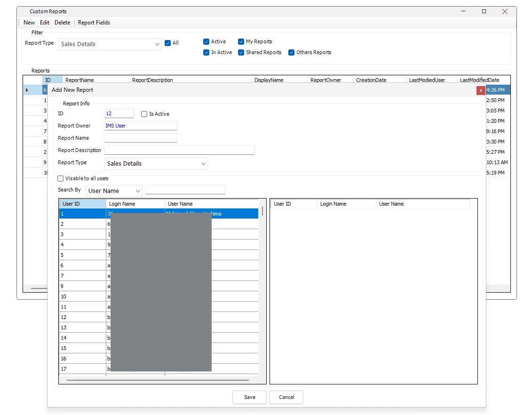Click the 10:13 AM cell in Reports grid
Screen dimensions: 532x415
click(498, 162)
